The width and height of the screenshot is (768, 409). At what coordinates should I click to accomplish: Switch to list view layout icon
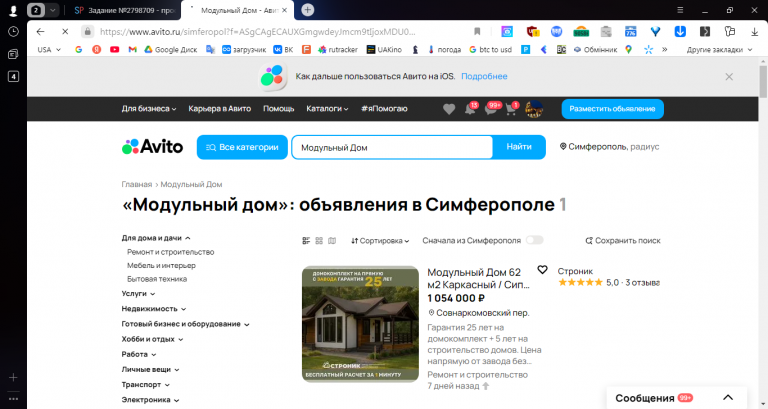pos(306,241)
